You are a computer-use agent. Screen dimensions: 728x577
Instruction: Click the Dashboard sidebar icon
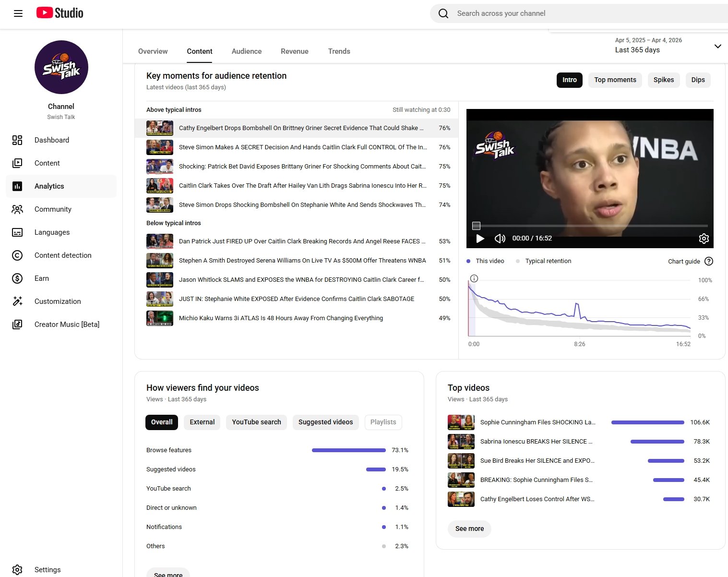[x=17, y=140]
